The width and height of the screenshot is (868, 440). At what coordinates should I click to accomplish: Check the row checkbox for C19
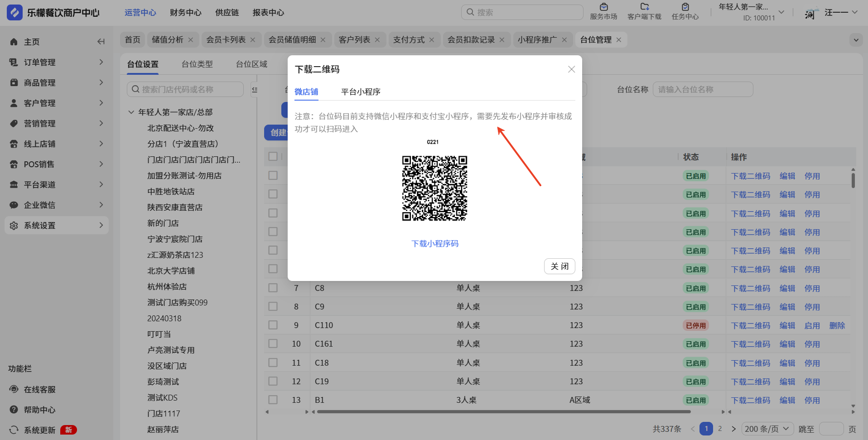(273, 381)
